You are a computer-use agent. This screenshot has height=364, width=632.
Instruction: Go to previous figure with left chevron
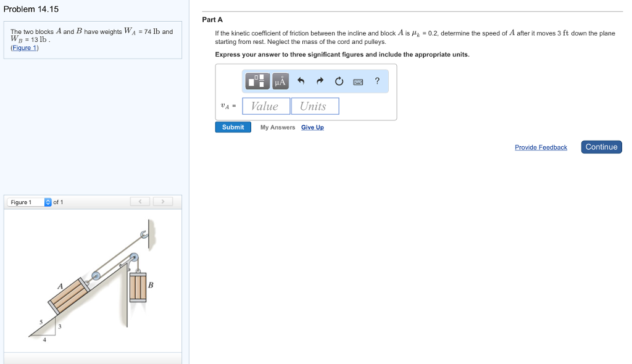click(x=140, y=201)
